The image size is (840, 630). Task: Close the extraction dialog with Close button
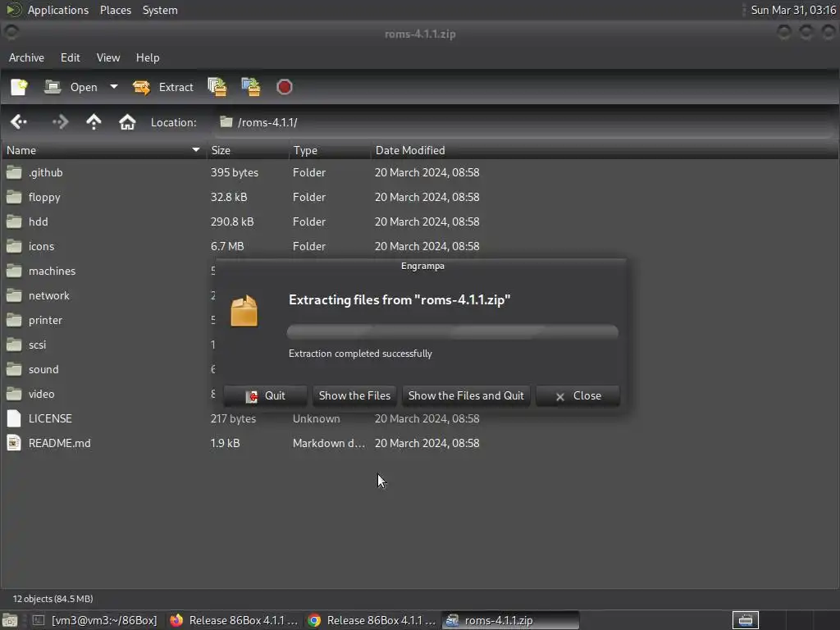tap(578, 396)
